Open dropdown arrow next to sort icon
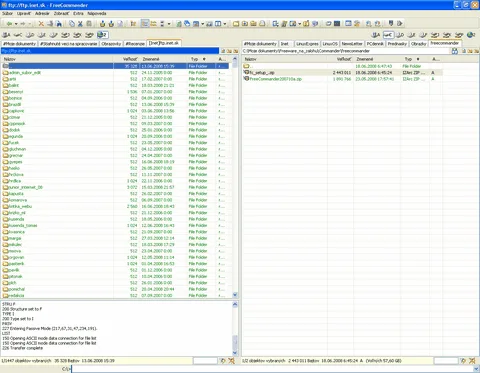The image size is (480, 373). click(169, 24)
